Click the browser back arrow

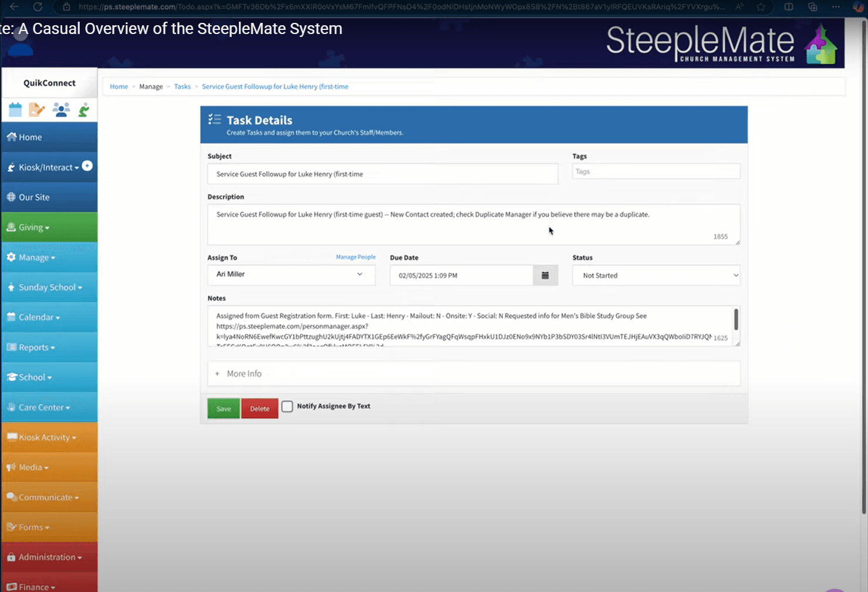pyautogui.click(x=14, y=6)
